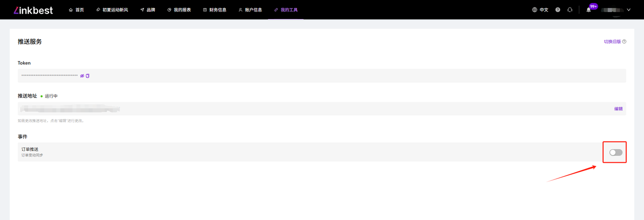This screenshot has width=644, height=220.
Task: Open the notification bell
Action: 588,10
